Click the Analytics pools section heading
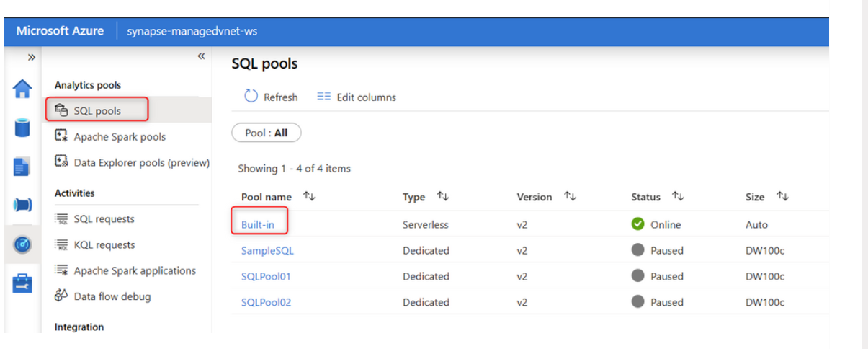This screenshot has height=349, width=868. click(88, 85)
